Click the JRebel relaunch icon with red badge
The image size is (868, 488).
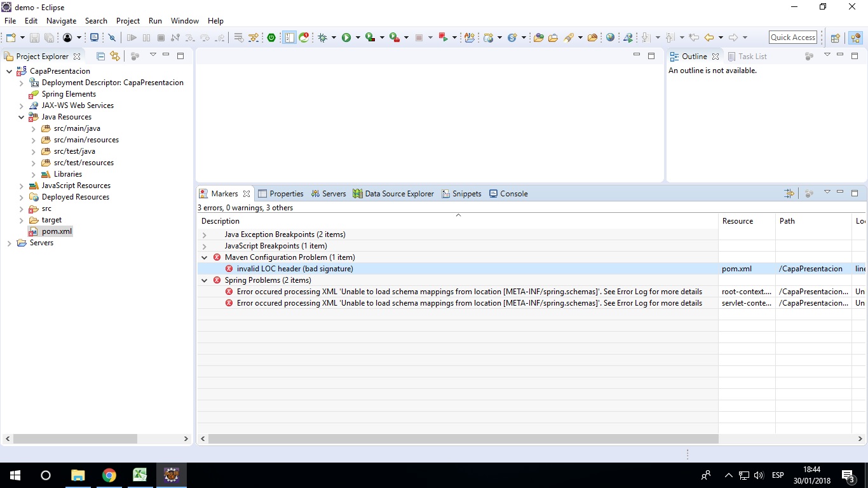click(304, 37)
